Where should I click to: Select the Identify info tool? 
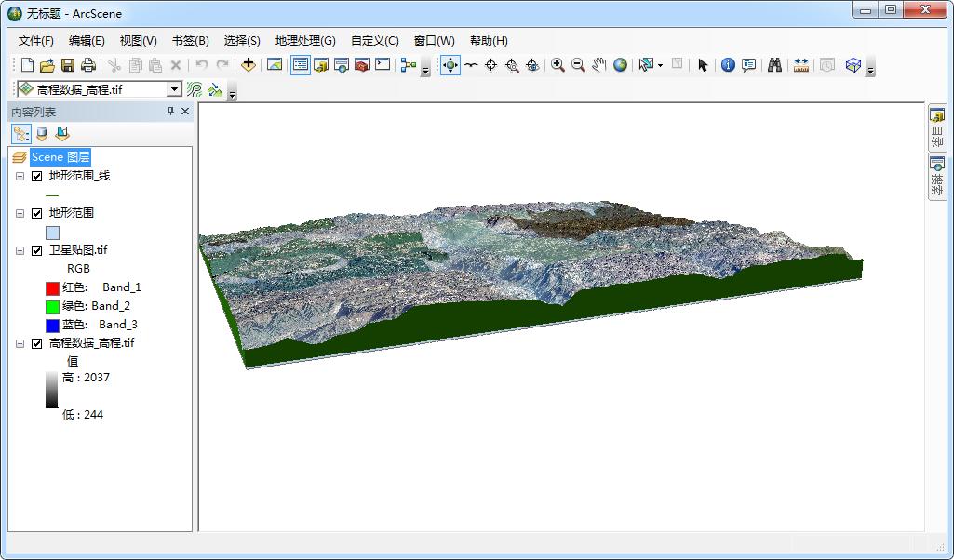point(728,65)
